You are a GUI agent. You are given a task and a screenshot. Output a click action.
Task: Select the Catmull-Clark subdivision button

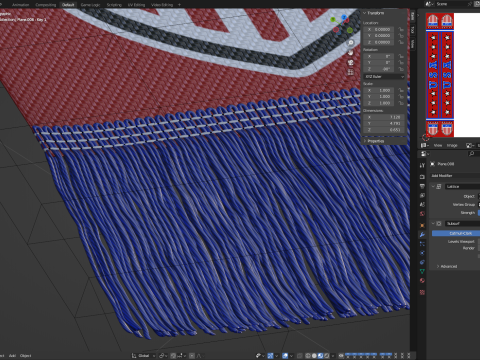tap(456, 233)
